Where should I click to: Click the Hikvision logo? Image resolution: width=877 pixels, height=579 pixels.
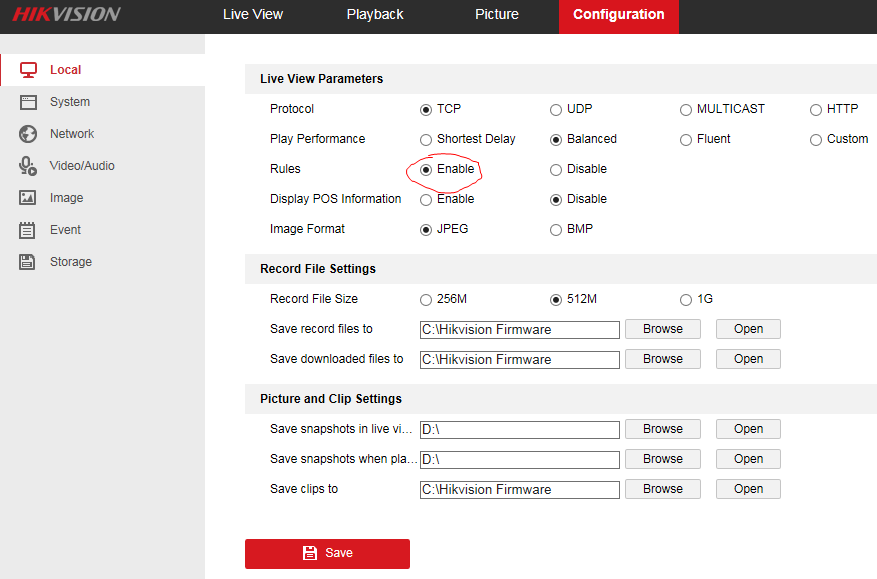pyautogui.click(x=66, y=14)
